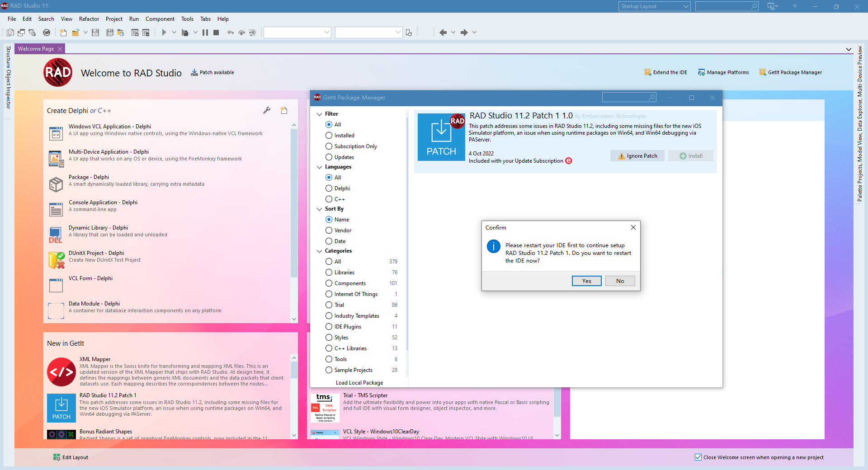Click the Save floppy disk icon
Screen dimensions: 868x470
pyautogui.click(x=95, y=33)
